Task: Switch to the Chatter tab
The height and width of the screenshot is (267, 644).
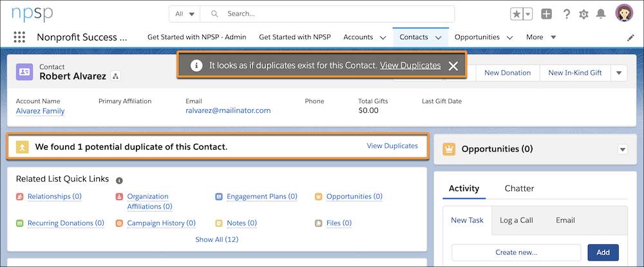Action: pyautogui.click(x=519, y=188)
